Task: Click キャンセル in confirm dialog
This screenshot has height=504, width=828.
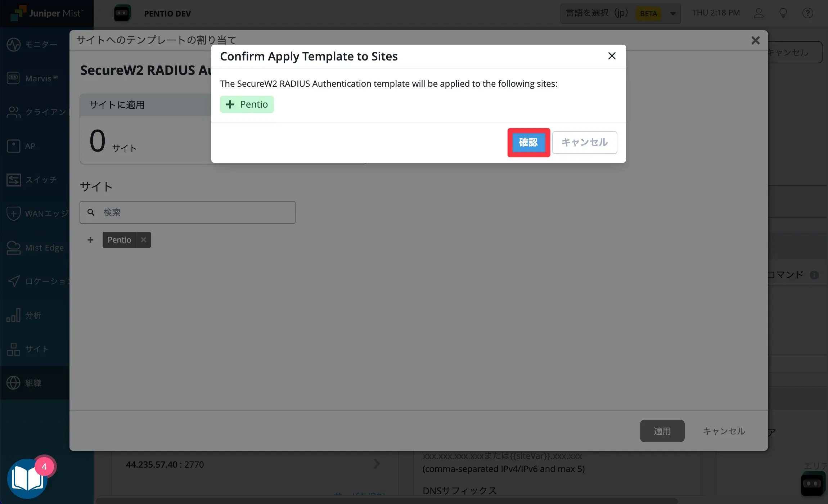Action: tap(584, 142)
